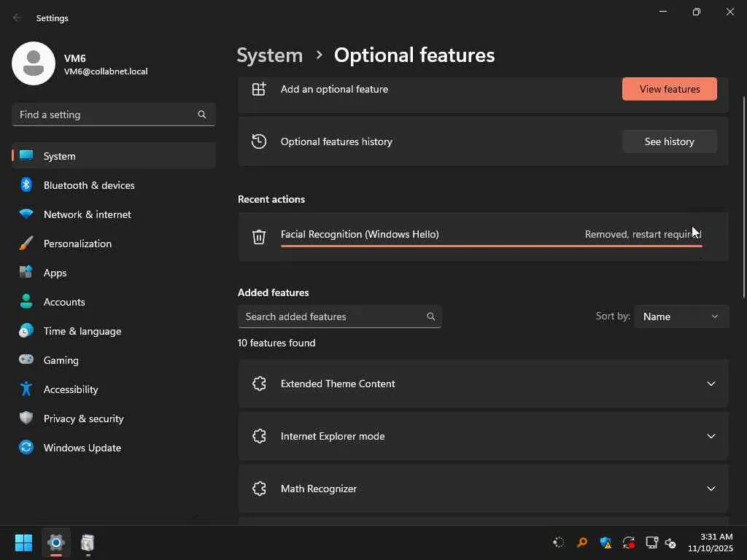Click the Windows Update sync icon
The height and width of the screenshot is (560, 747).
click(x=26, y=448)
